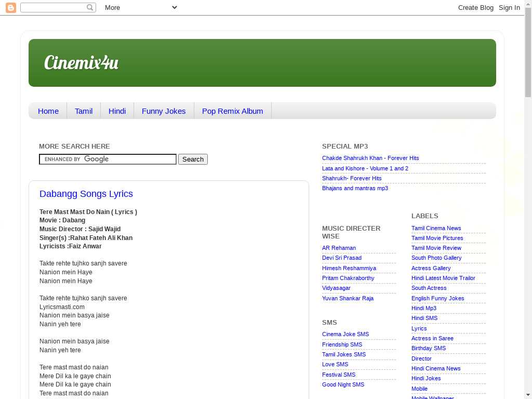Open Chakde Shahrukh Khan Forever Hits link

coord(370,158)
